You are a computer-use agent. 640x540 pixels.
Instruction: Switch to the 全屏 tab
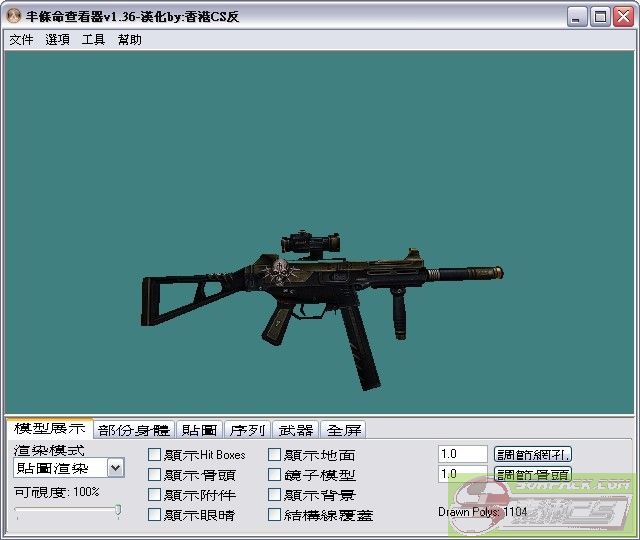coord(344,430)
